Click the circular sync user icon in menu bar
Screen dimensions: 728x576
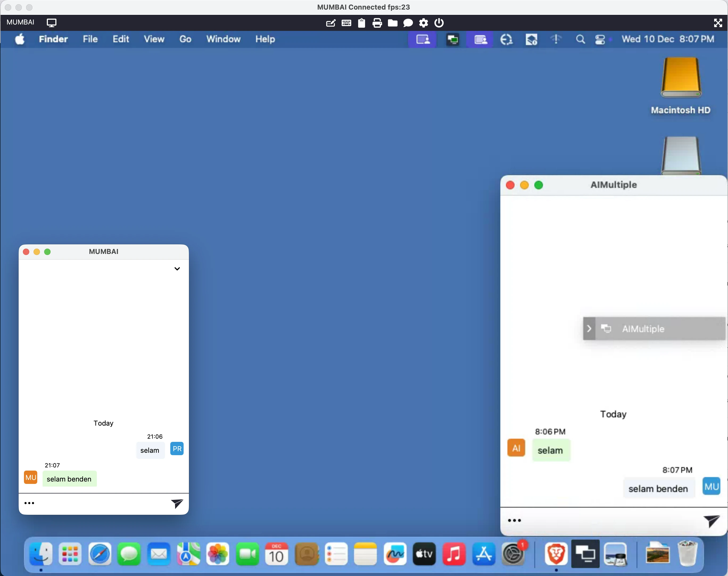(x=506, y=39)
